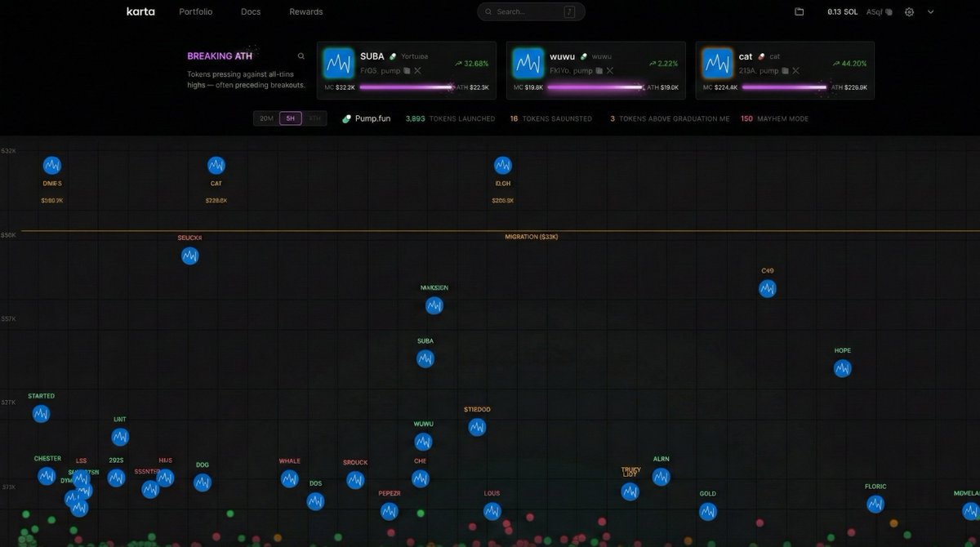Open the SUBA token card thumbnail
This screenshot has height=547, width=980.
[x=338, y=63]
